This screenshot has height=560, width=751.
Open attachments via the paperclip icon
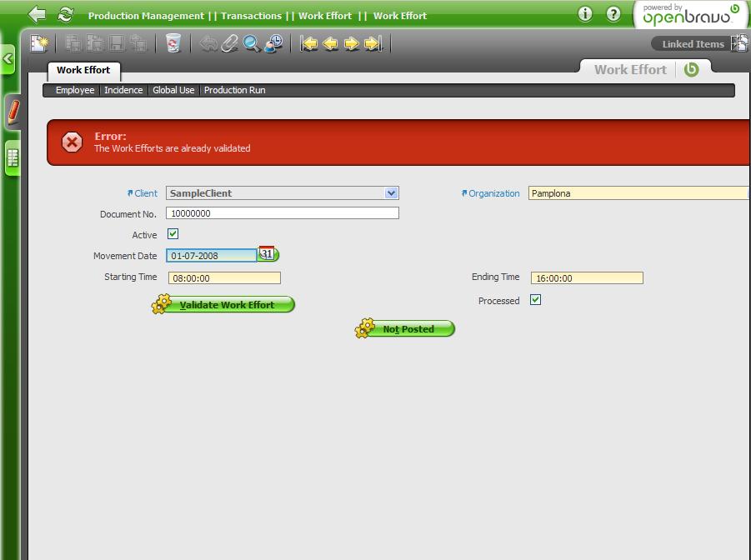click(230, 43)
